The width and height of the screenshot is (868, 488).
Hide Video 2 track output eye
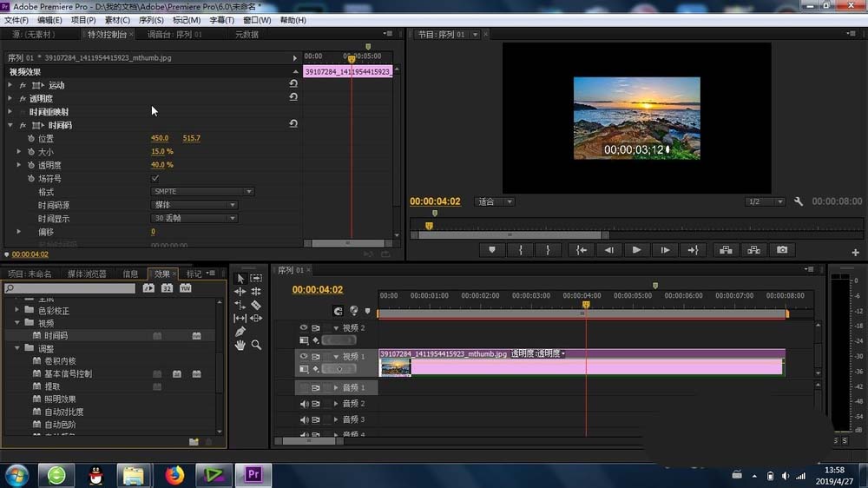point(303,328)
